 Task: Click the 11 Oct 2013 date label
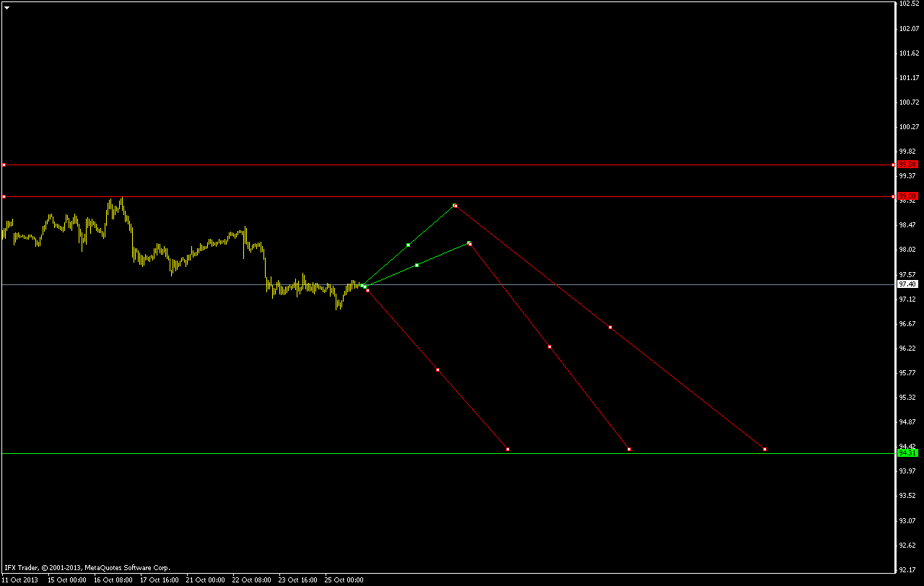click(x=20, y=580)
